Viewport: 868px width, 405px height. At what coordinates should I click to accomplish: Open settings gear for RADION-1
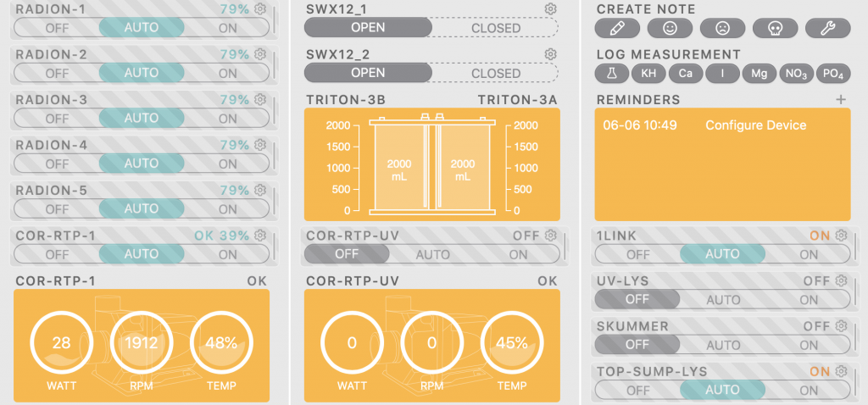(x=260, y=9)
